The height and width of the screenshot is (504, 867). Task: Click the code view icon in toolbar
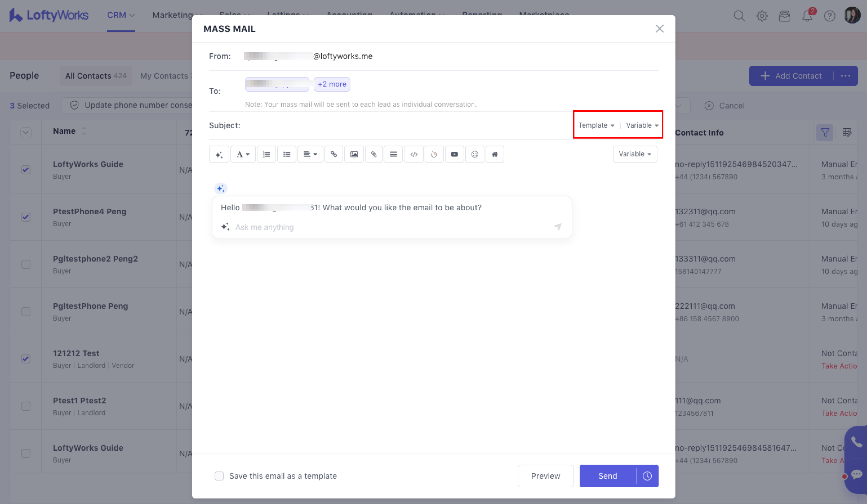(x=414, y=154)
